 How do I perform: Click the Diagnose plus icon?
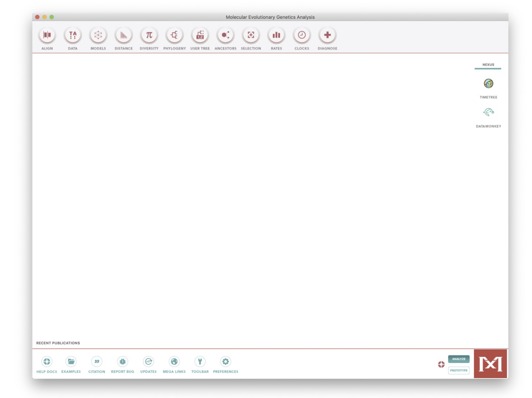(327, 36)
